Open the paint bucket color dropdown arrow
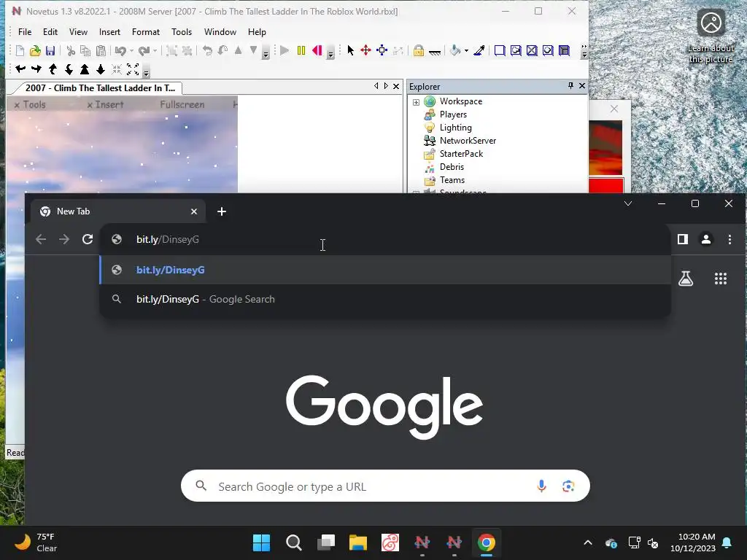 pyautogui.click(x=466, y=50)
